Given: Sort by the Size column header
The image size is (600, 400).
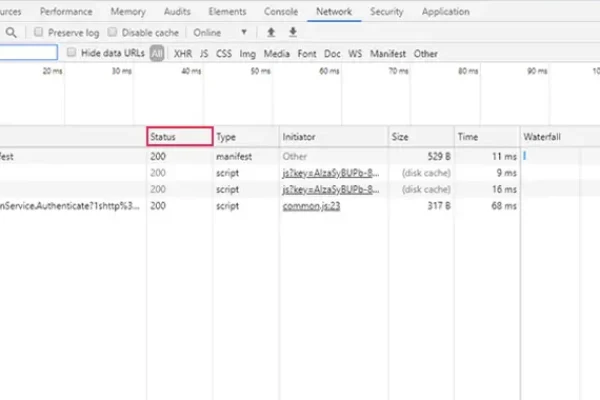Looking at the screenshot, I should pyautogui.click(x=400, y=136).
